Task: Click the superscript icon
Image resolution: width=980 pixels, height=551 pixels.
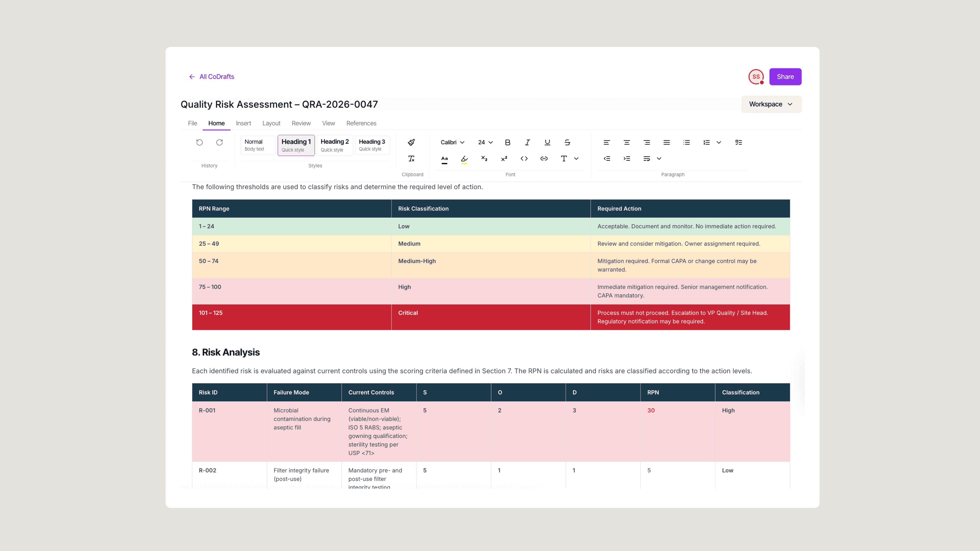Action: click(x=504, y=159)
